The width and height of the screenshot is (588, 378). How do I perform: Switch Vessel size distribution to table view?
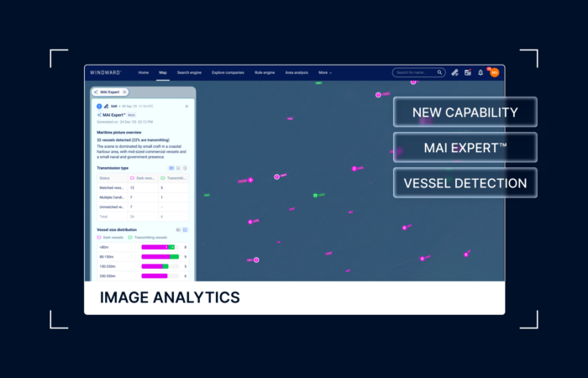(x=178, y=230)
